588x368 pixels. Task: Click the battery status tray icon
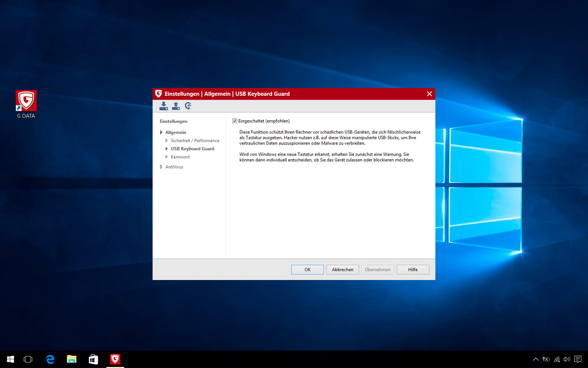point(546,359)
